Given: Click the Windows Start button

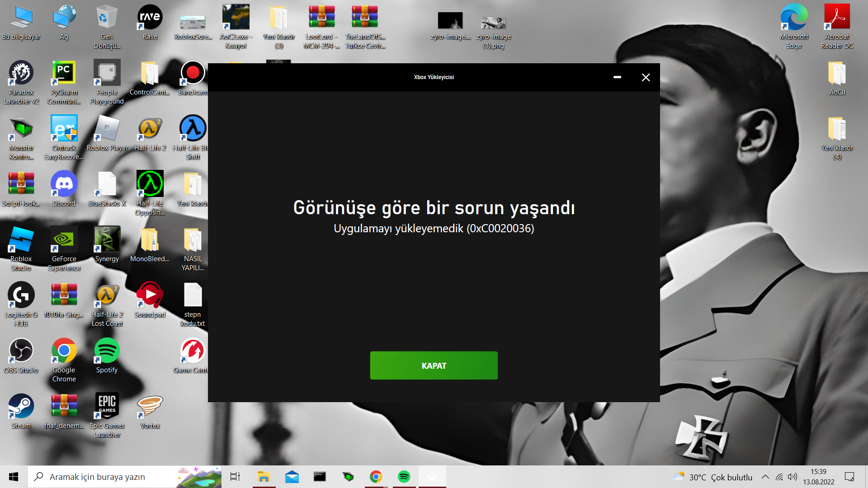Looking at the screenshot, I should click(x=14, y=477).
